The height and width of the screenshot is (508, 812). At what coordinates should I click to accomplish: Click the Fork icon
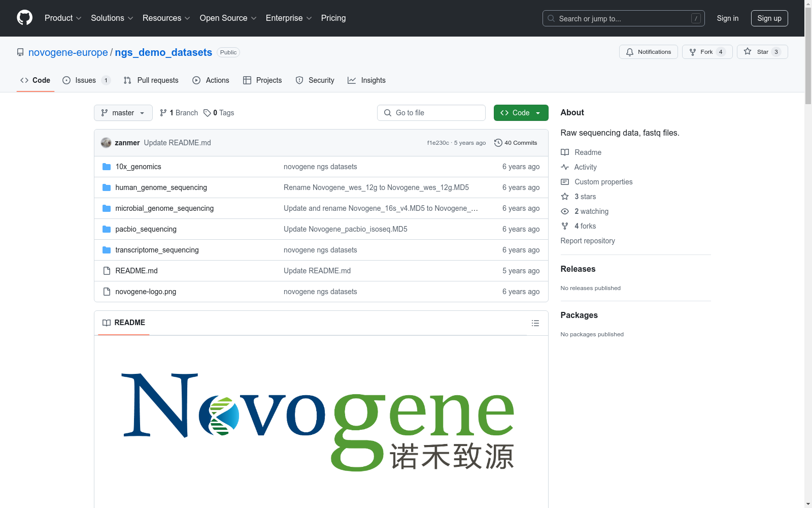(693, 52)
